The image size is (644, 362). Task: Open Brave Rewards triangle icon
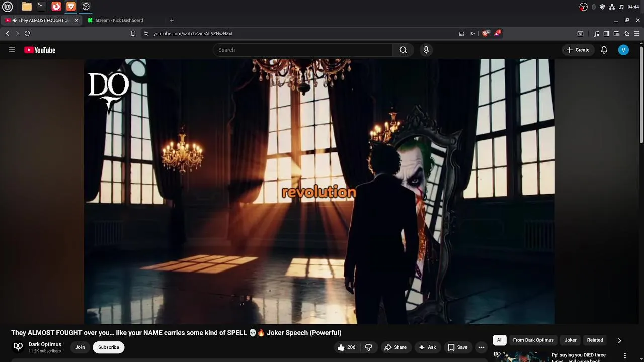click(498, 33)
